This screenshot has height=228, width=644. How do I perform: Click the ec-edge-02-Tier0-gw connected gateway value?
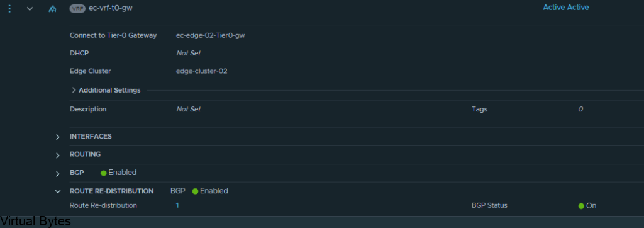(x=210, y=35)
